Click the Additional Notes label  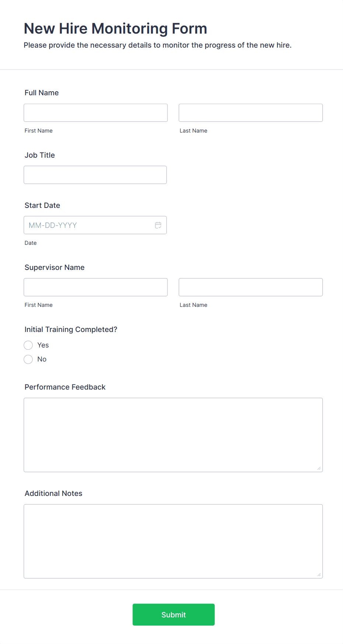(53, 493)
